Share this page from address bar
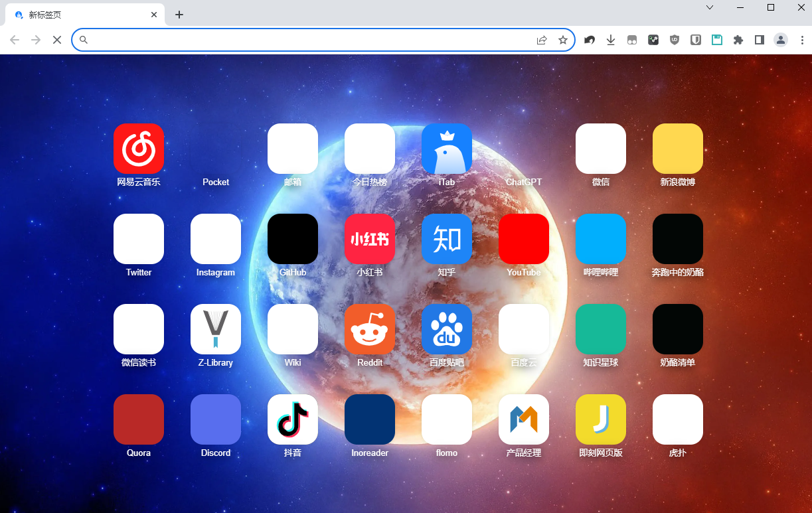The image size is (812, 513). [x=542, y=40]
